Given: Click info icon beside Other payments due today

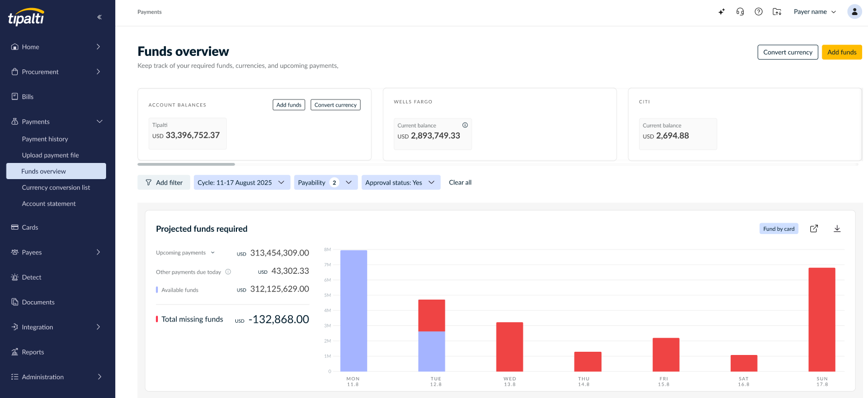Looking at the screenshot, I should coord(228,272).
